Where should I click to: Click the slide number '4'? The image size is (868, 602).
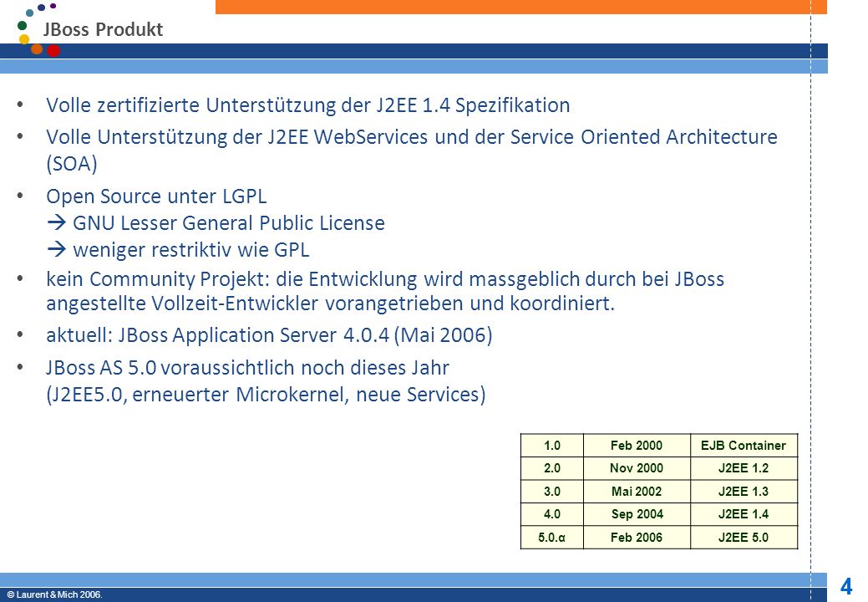tap(846, 586)
